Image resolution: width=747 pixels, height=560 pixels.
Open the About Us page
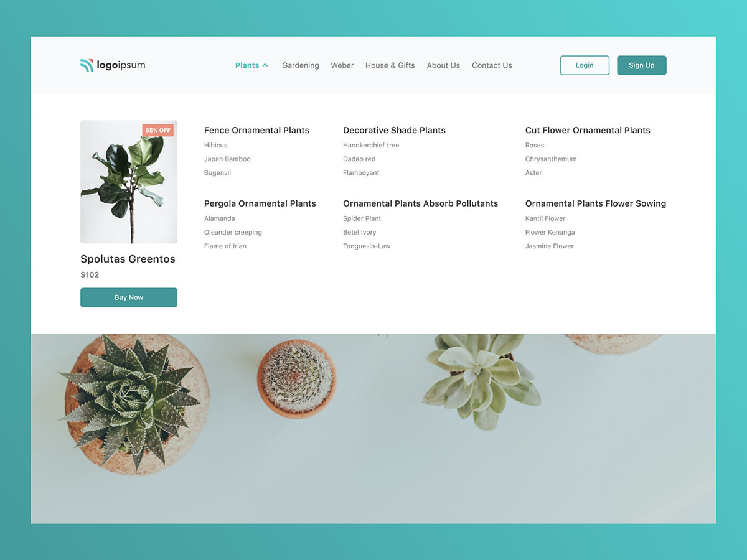[443, 65]
